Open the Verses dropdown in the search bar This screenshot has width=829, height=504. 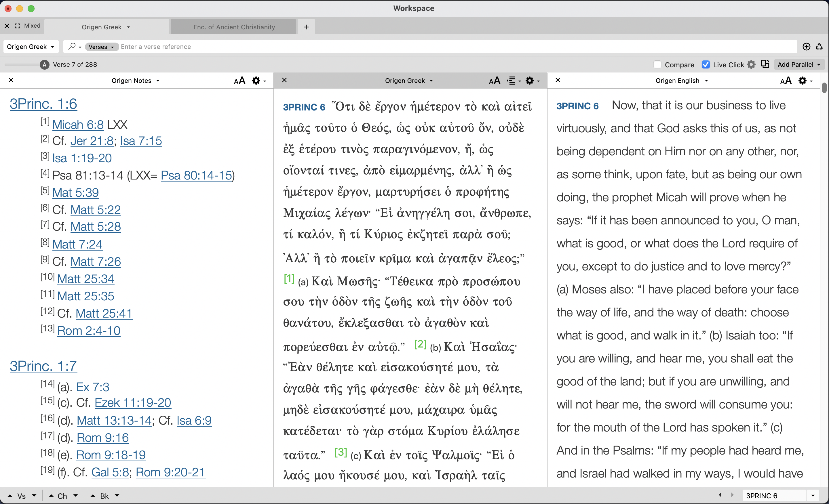pyautogui.click(x=101, y=47)
